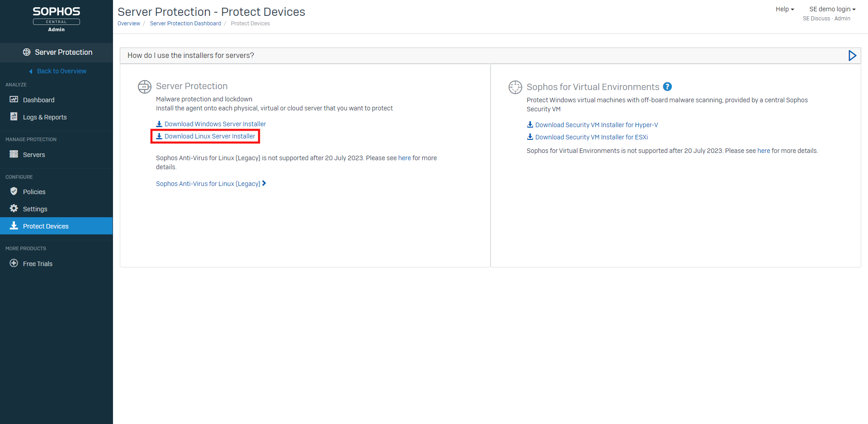Click the Servers rack icon
The image size is (868, 424).
14,154
